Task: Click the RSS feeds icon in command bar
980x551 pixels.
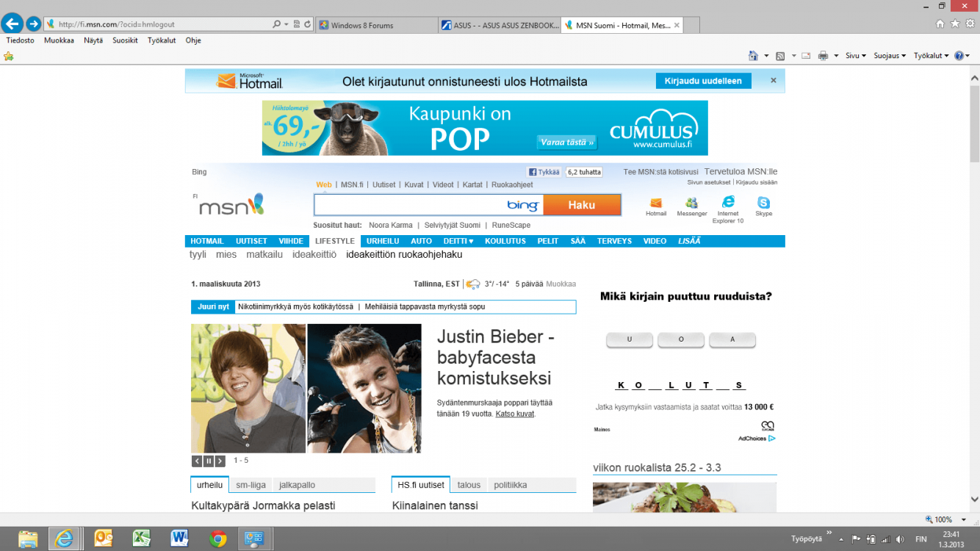Action: click(780, 56)
